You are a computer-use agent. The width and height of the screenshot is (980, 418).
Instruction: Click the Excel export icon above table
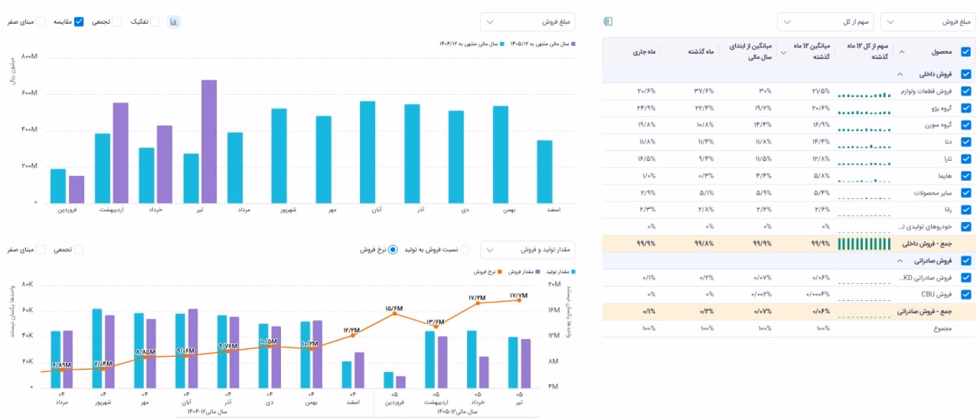[x=608, y=21]
